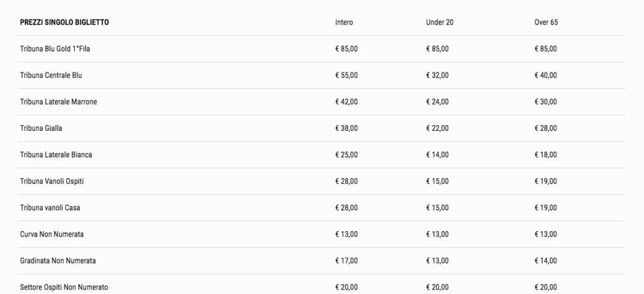The height and width of the screenshot is (294, 644).
Task: Click the € 24,00 Under 20 price
Action: [x=438, y=101]
